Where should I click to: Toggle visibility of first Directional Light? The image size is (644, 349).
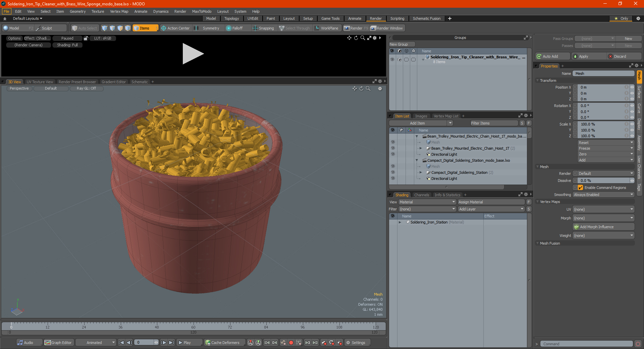(x=393, y=154)
